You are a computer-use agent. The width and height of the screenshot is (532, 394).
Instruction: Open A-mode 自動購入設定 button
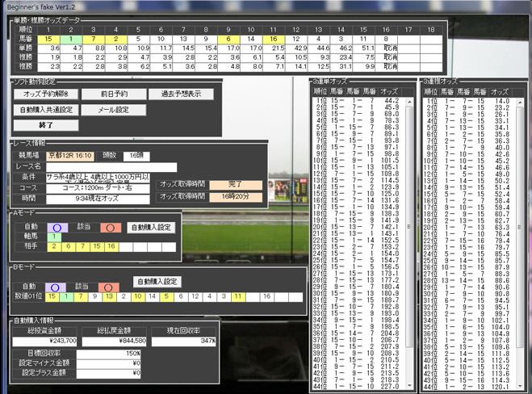pos(152,228)
